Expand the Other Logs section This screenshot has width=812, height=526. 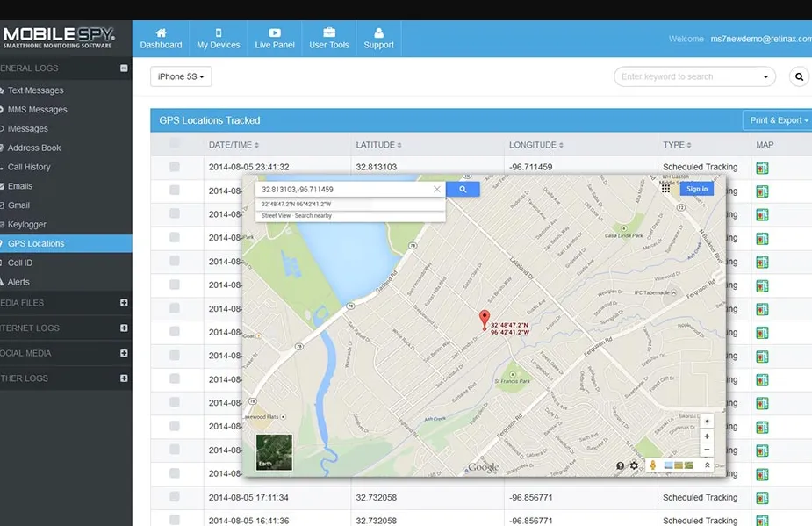coord(124,378)
